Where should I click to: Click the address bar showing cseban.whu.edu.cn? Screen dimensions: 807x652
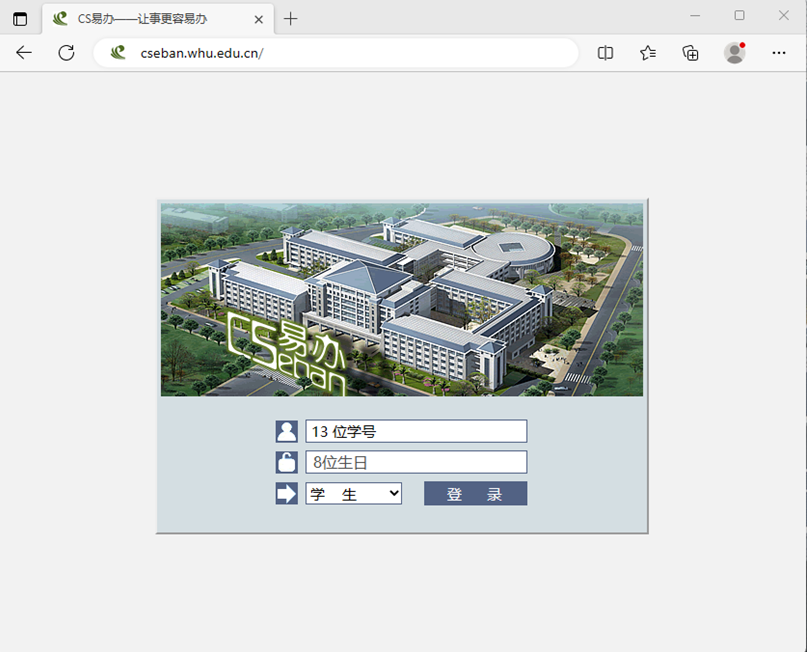coord(340,53)
